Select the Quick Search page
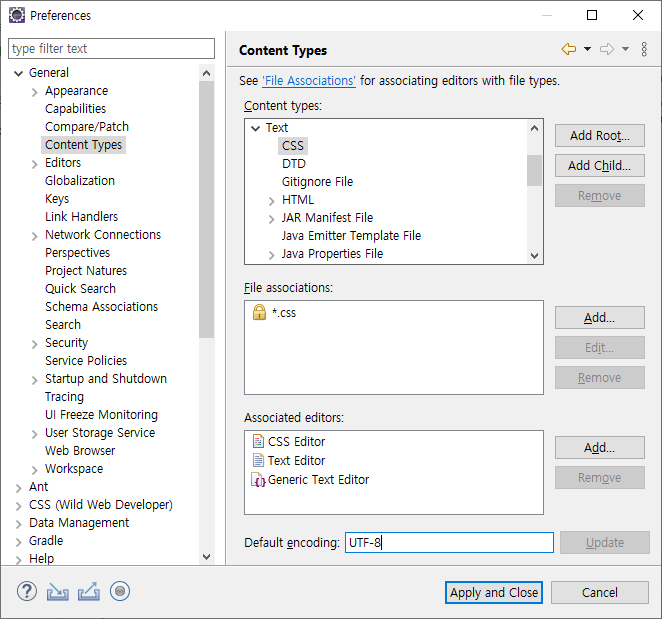Screen dimensions: 662x619 (80, 289)
